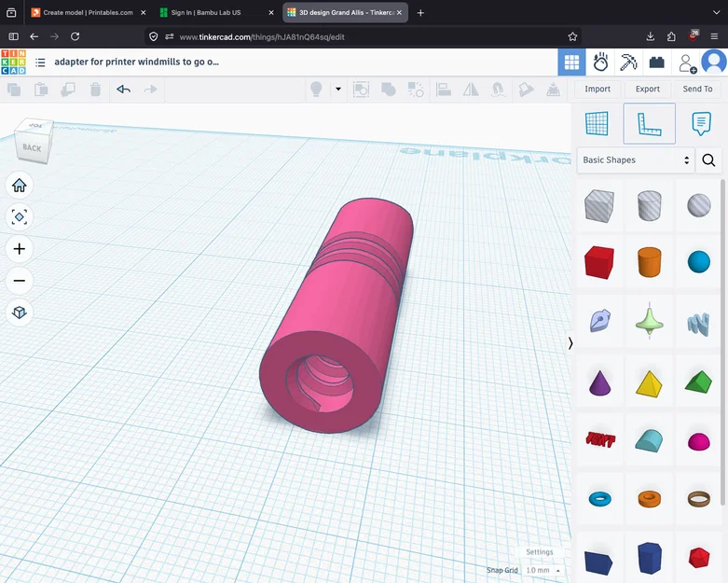
Task: Switch to the Bambu Lab Sign In tab
Action: tap(216, 12)
